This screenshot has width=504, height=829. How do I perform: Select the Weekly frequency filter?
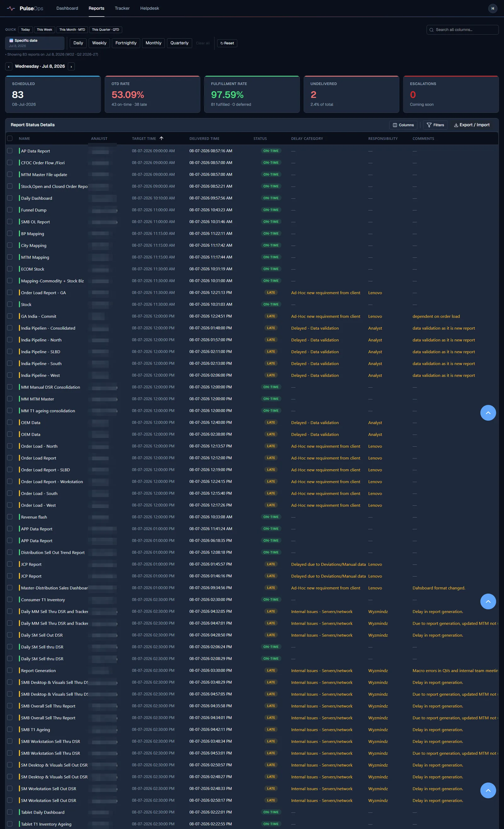tap(99, 43)
